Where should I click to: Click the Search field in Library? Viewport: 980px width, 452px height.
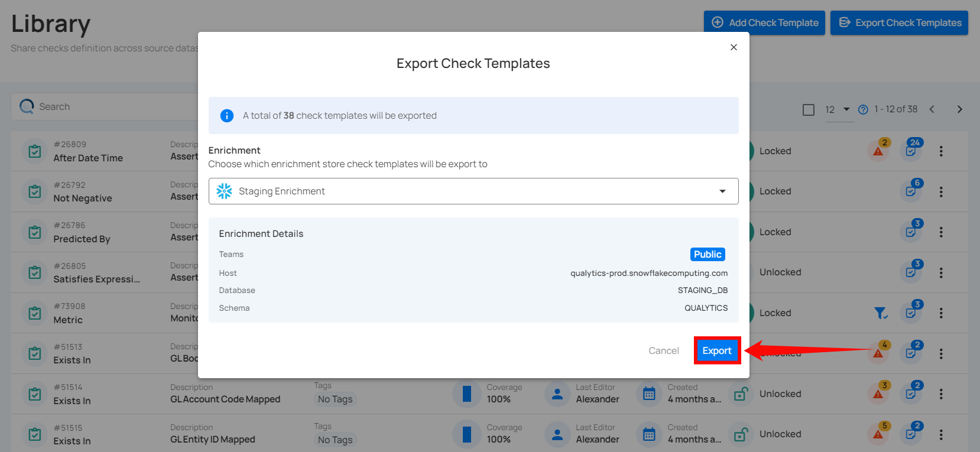tap(105, 106)
